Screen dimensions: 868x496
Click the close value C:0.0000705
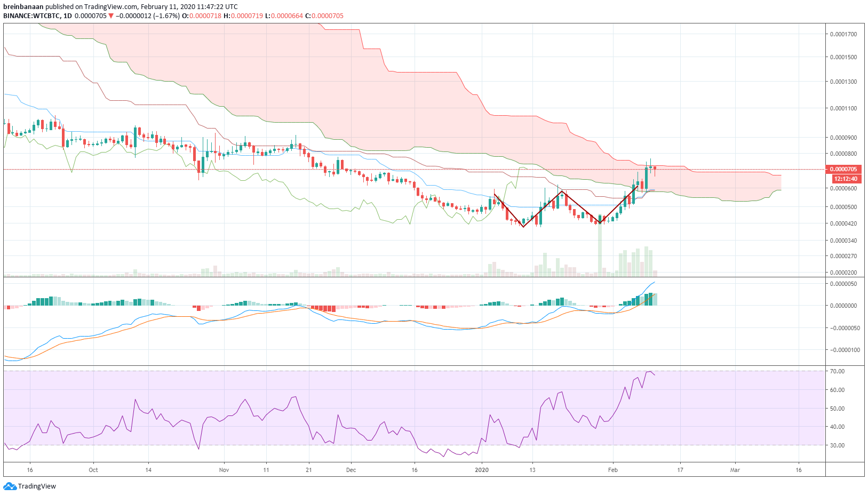(324, 15)
